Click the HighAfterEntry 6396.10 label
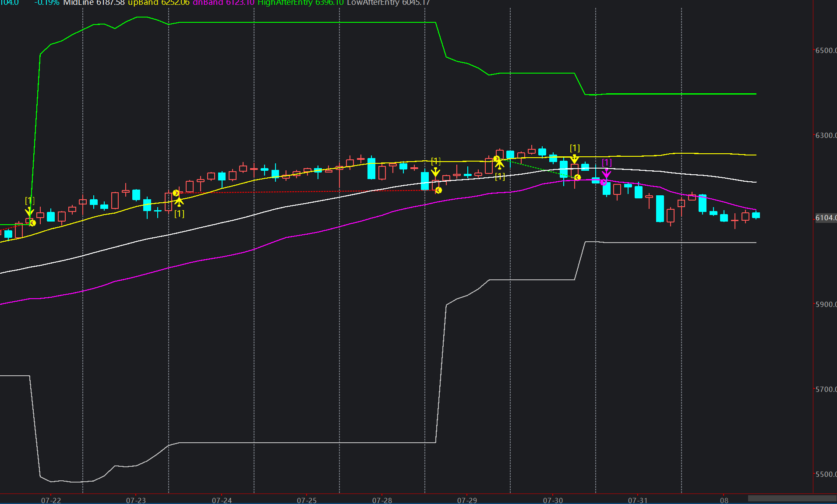Viewport: 837px width, 504px height. (300, 3)
